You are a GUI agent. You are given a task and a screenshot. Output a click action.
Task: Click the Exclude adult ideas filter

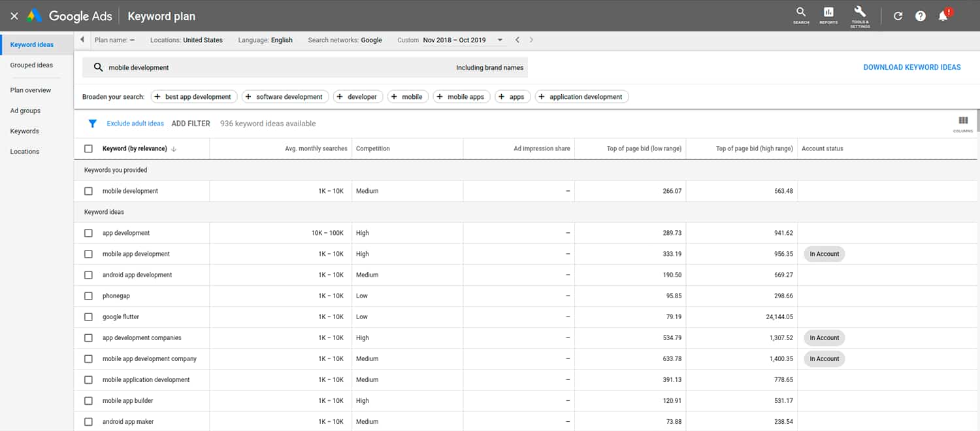point(135,124)
